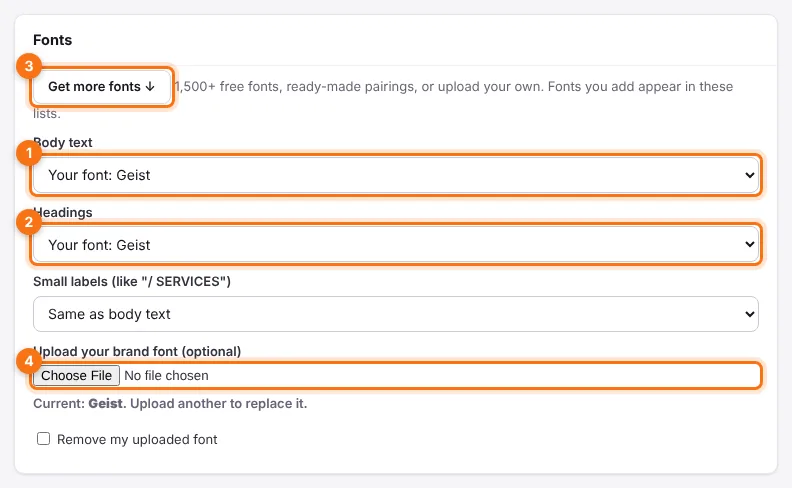Tick the Remove my uploaded font checkbox
The width and height of the screenshot is (792, 488).
click(43, 438)
